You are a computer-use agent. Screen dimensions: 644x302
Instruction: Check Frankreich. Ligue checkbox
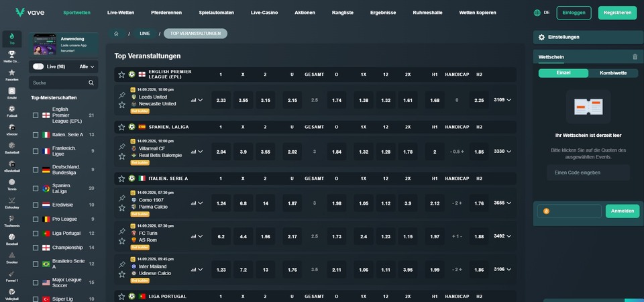(x=36, y=151)
